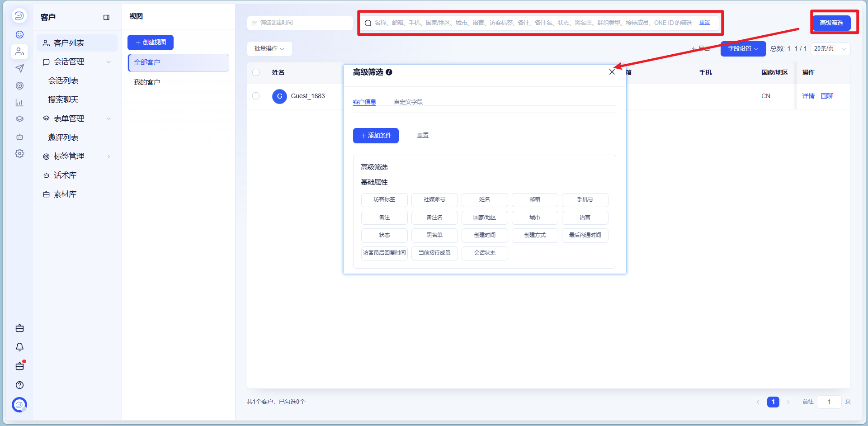Collapse the 客户 side panel icon

(x=106, y=17)
